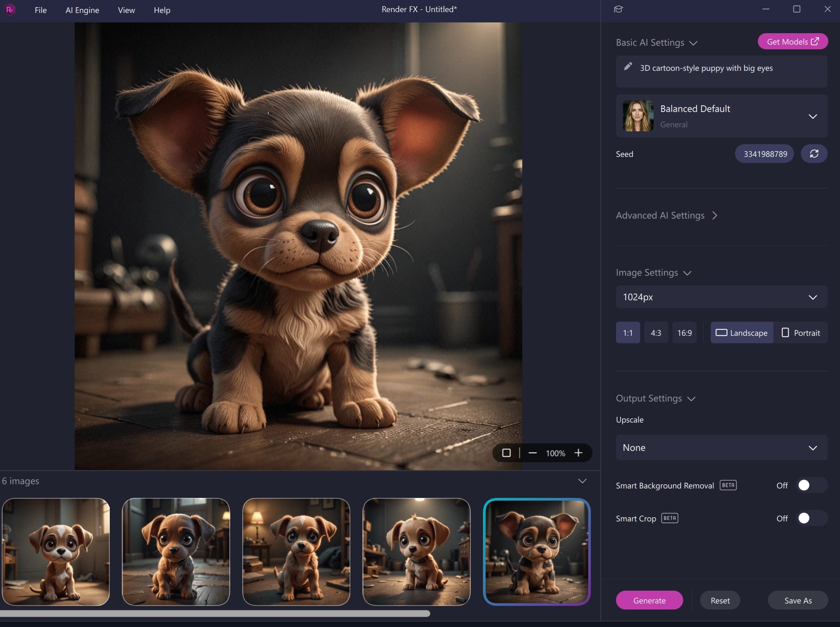Open the View menu
This screenshot has height=627, width=840.
(x=125, y=10)
